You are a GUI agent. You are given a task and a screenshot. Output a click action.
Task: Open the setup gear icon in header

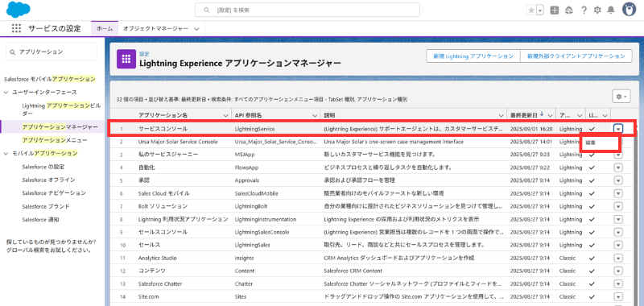(x=597, y=10)
